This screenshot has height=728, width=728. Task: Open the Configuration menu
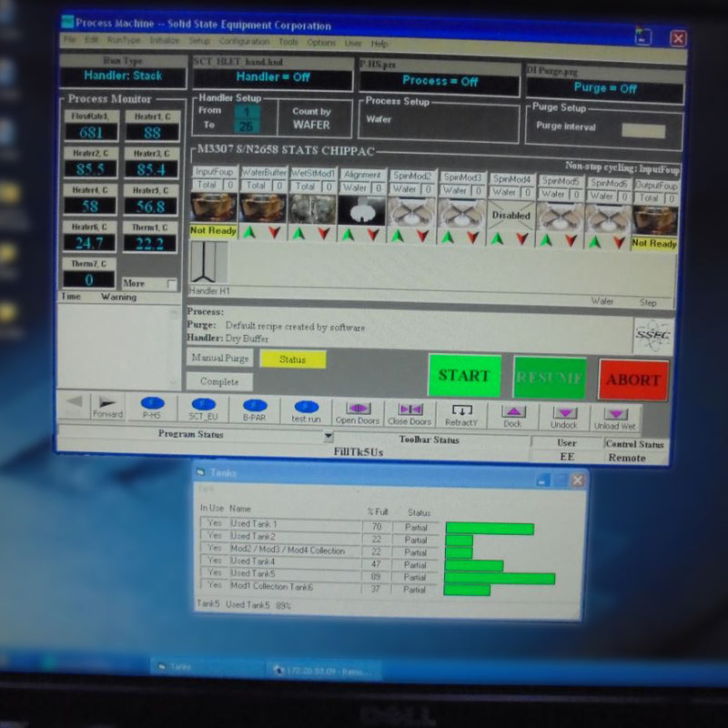pyautogui.click(x=244, y=41)
